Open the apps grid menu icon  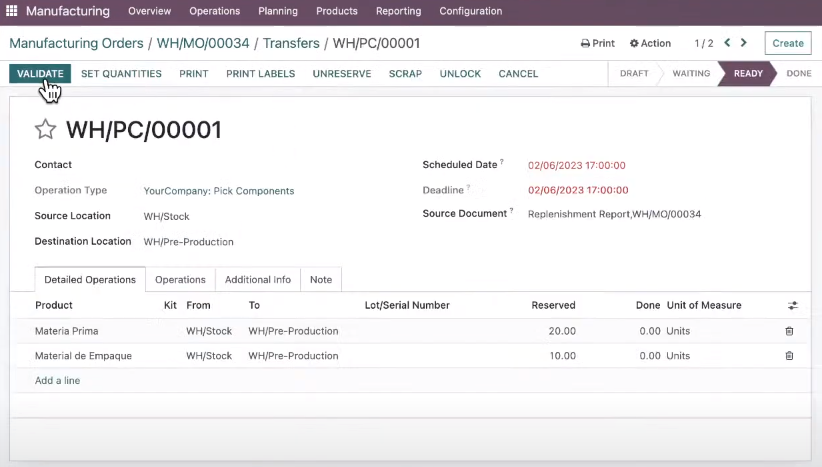[x=12, y=10]
